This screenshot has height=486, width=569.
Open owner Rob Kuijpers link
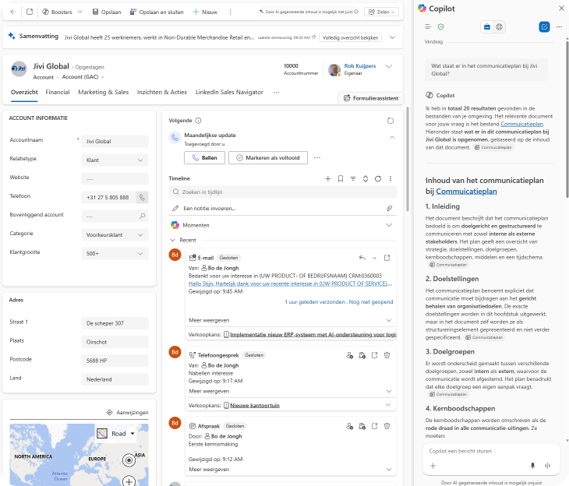coord(360,66)
